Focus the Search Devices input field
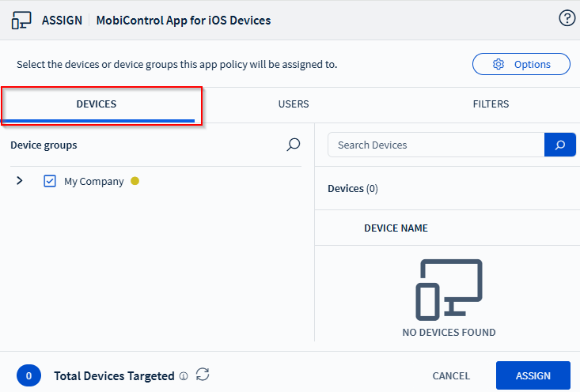 click(x=435, y=145)
